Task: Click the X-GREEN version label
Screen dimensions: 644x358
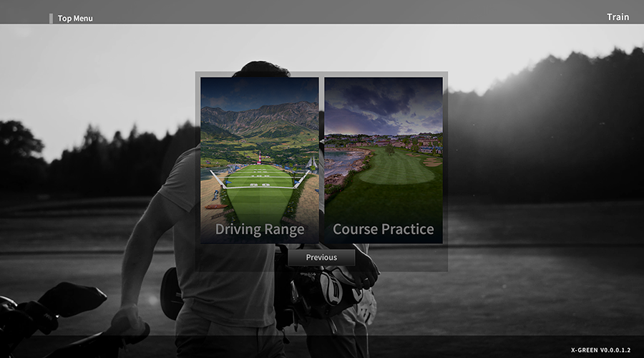Action: coord(600,350)
